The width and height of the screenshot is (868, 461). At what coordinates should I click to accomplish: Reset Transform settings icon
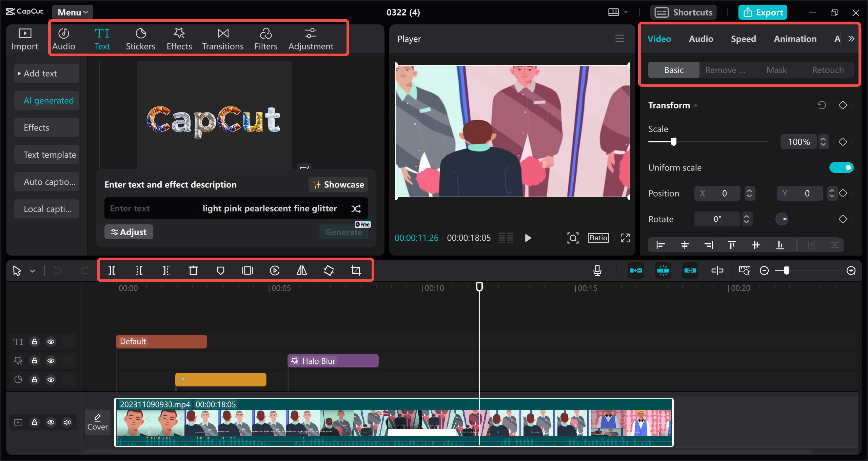pos(822,105)
